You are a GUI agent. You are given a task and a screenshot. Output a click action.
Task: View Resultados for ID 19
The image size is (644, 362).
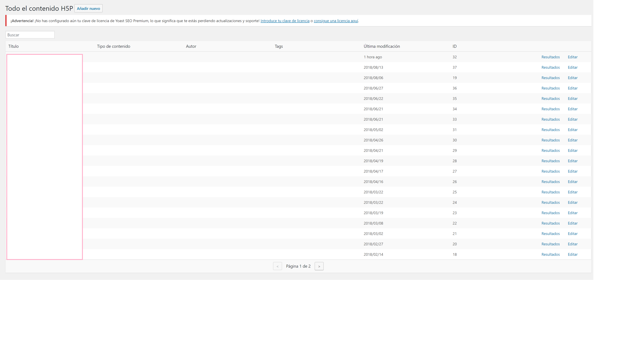[x=550, y=78]
